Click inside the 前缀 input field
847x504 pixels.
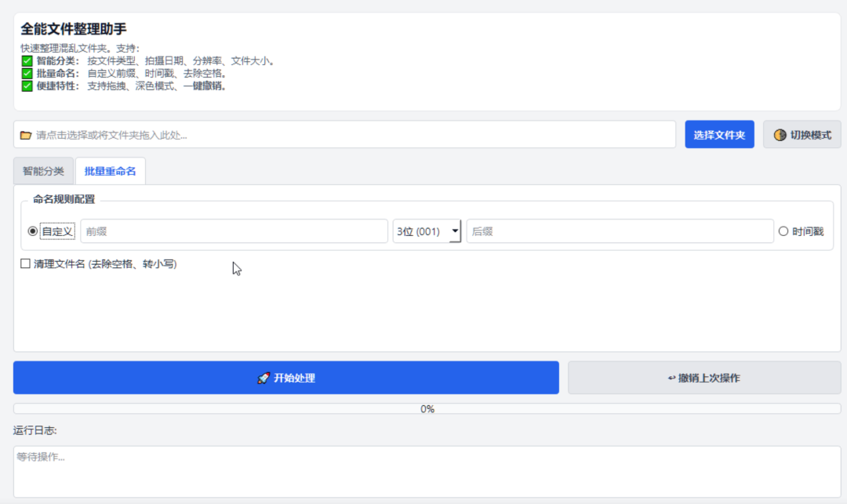pos(235,230)
